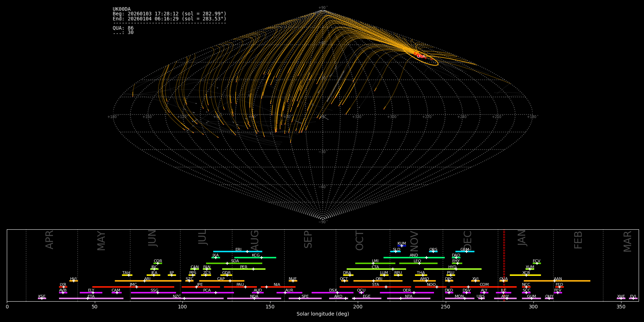644x322 pixels.
Task: Click the AND green shower bar
Action: (x=414, y=257)
